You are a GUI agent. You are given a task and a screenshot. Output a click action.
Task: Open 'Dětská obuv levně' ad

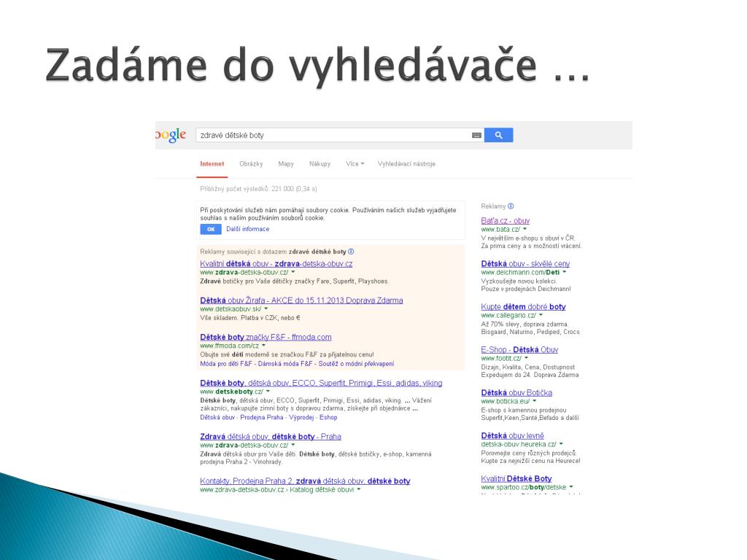click(x=512, y=436)
